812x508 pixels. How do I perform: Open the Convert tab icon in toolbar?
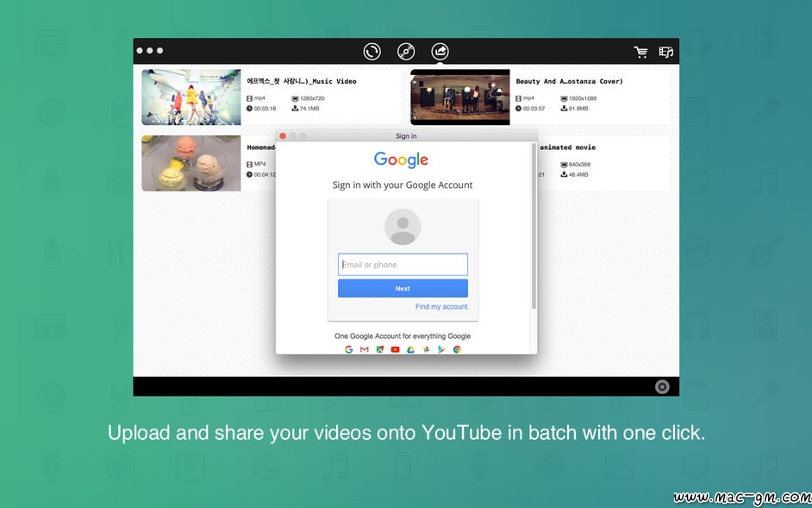coord(372,52)
